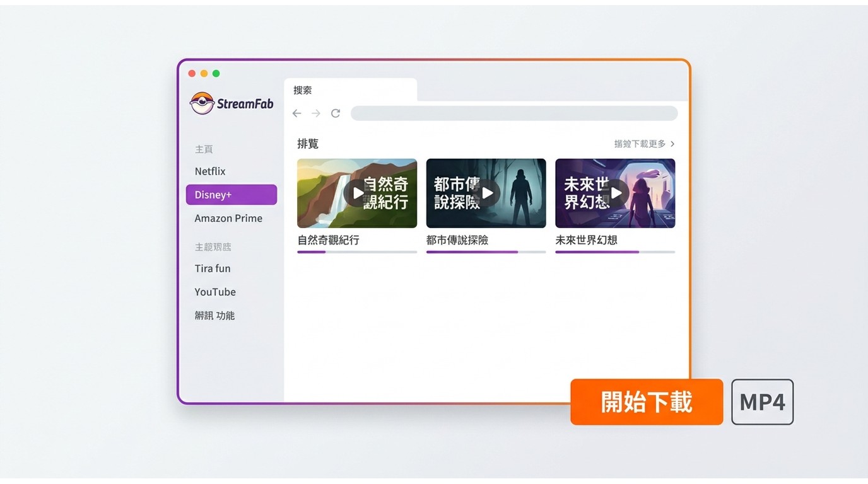The image size is (868, 484).
Task: Open the 搜索 tab
Action: (x=351, y=90)
